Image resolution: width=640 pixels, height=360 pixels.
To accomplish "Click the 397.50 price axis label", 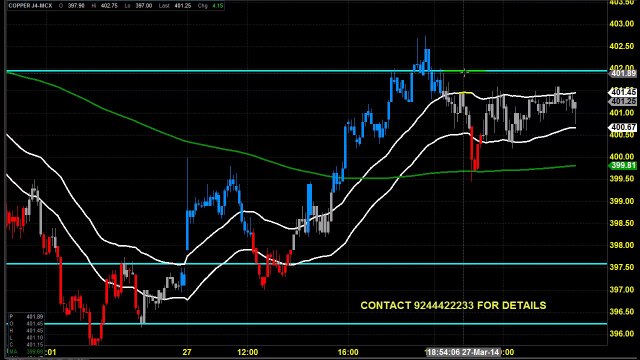I will click(x=622, y=267).
